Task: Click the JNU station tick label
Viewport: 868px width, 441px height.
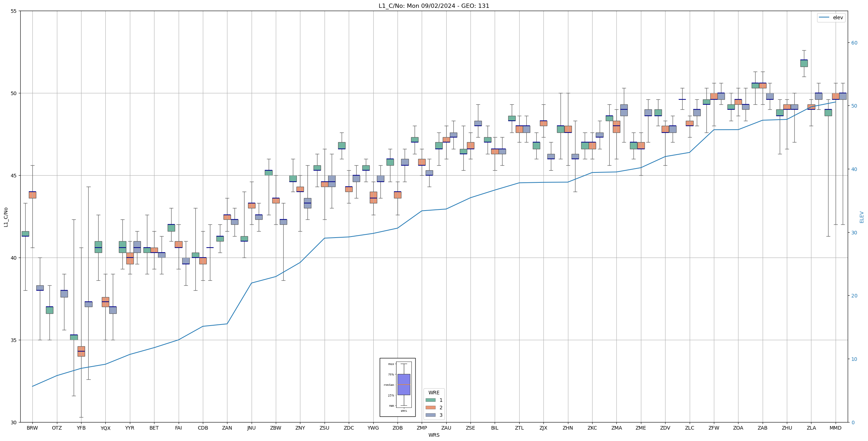Action: coord(251,428)
